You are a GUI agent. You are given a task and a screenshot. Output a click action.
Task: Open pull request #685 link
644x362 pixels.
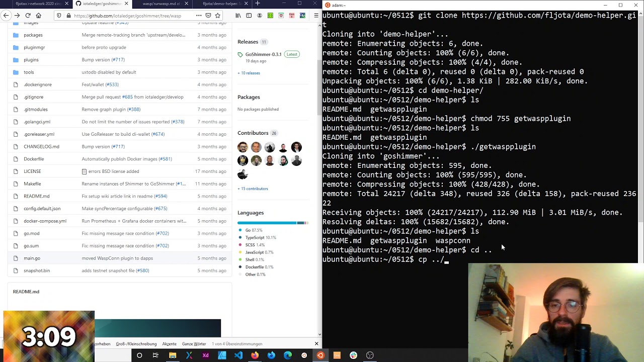(x=127, y=97)
